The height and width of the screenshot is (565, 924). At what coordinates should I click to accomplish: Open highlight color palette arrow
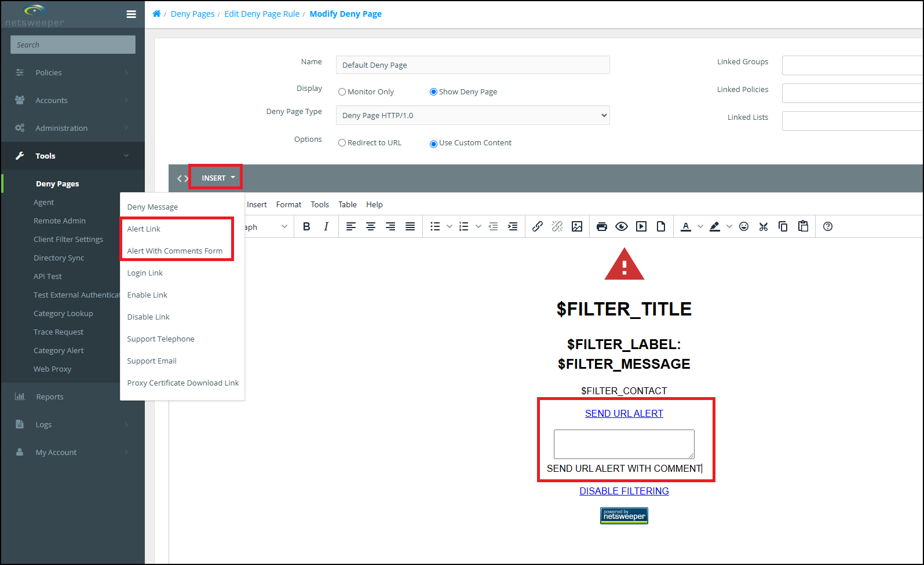pos(729,226)
